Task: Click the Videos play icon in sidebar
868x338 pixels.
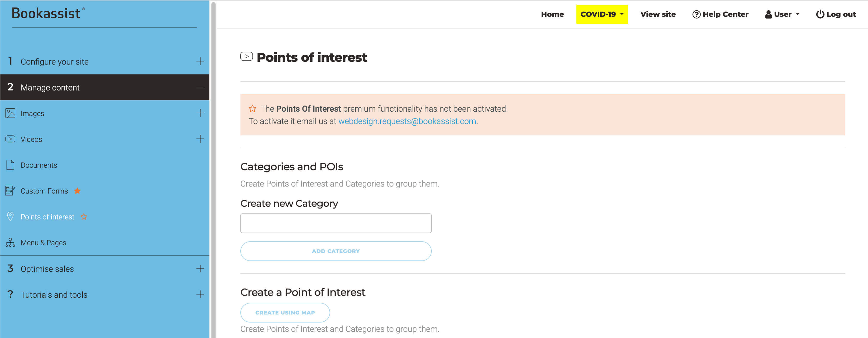Action: coord(10,139)
